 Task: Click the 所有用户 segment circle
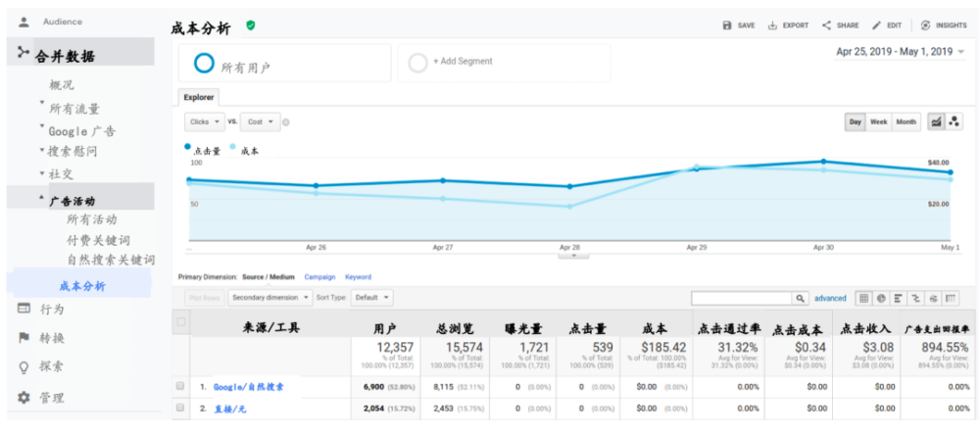[204, 64]
